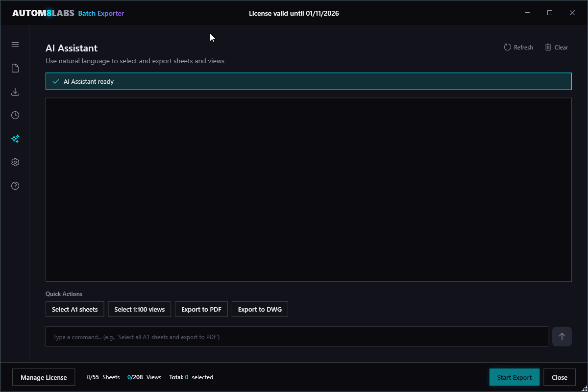Screen dimensions: 588x392
Task: Open Settings using the gear icon
Action: [15, 162]
